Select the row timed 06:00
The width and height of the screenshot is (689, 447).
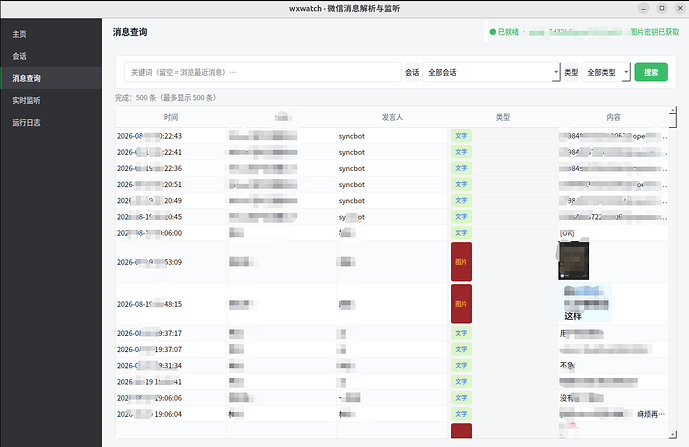(x=392, y=233)
